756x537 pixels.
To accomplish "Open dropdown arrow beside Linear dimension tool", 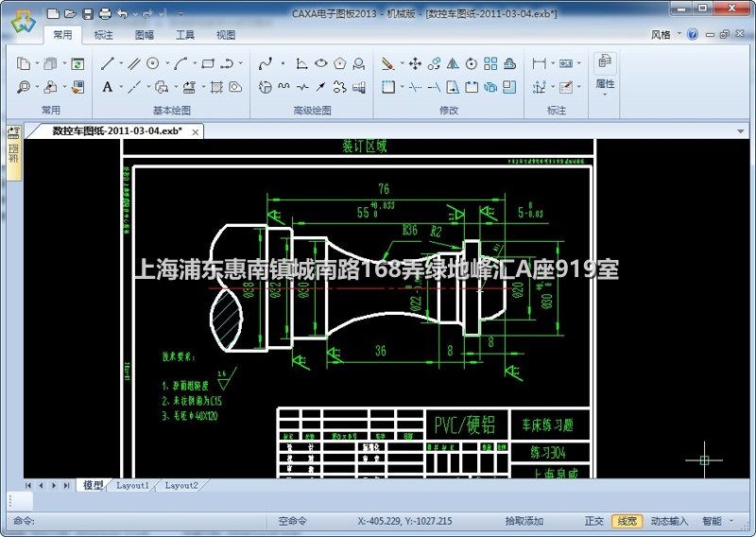I will pyautogui.click(x=553, y=63).
